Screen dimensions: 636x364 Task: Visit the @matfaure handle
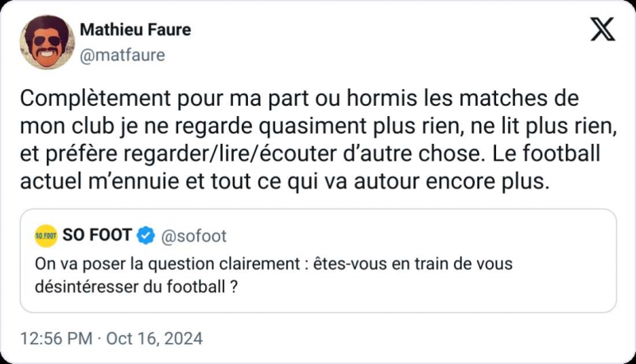point(122,54)
